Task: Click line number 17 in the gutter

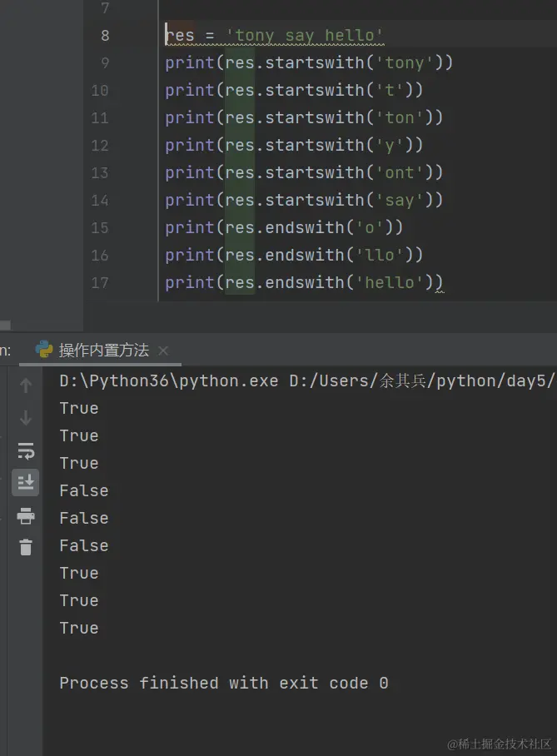Action: click(x=100, y=282)
